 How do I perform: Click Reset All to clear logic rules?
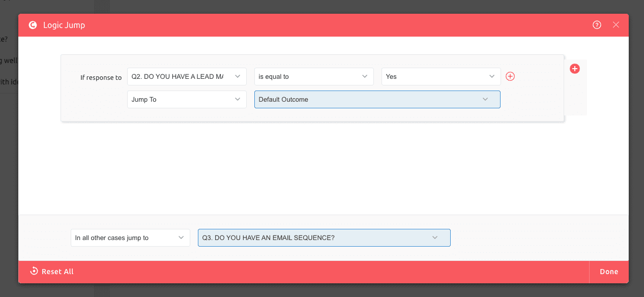pyautogui.click(x=51, y=271)
